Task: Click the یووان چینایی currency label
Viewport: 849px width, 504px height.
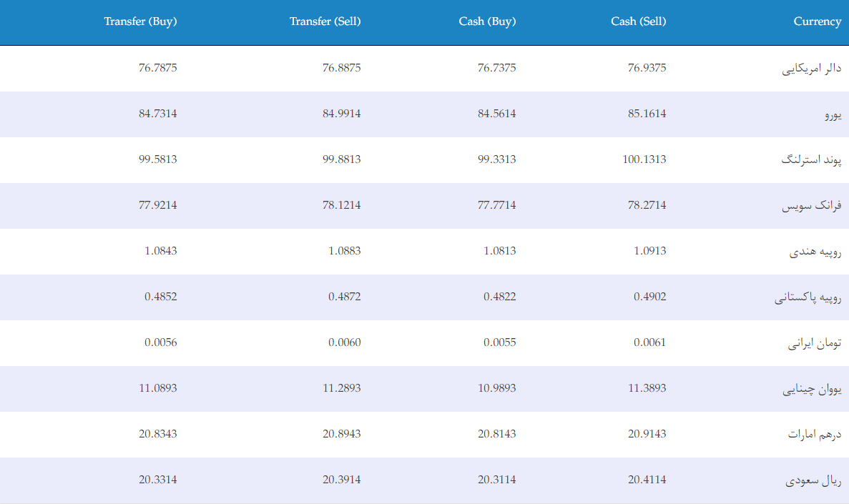Action: (x=813, y=389)
